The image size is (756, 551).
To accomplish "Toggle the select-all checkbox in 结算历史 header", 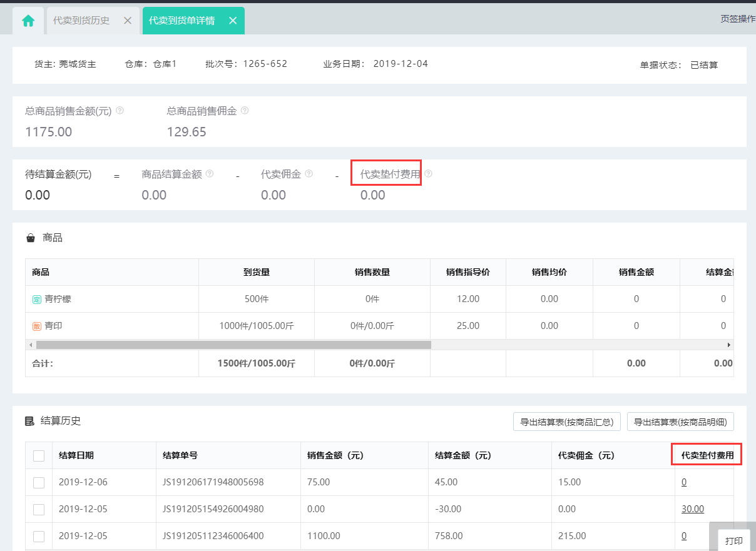I will coord(39,456).
